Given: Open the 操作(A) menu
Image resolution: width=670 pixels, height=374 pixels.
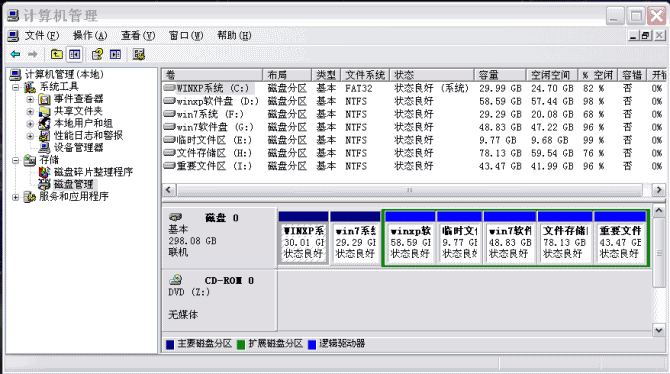Looking at the screenshot, I should [90, 35].
